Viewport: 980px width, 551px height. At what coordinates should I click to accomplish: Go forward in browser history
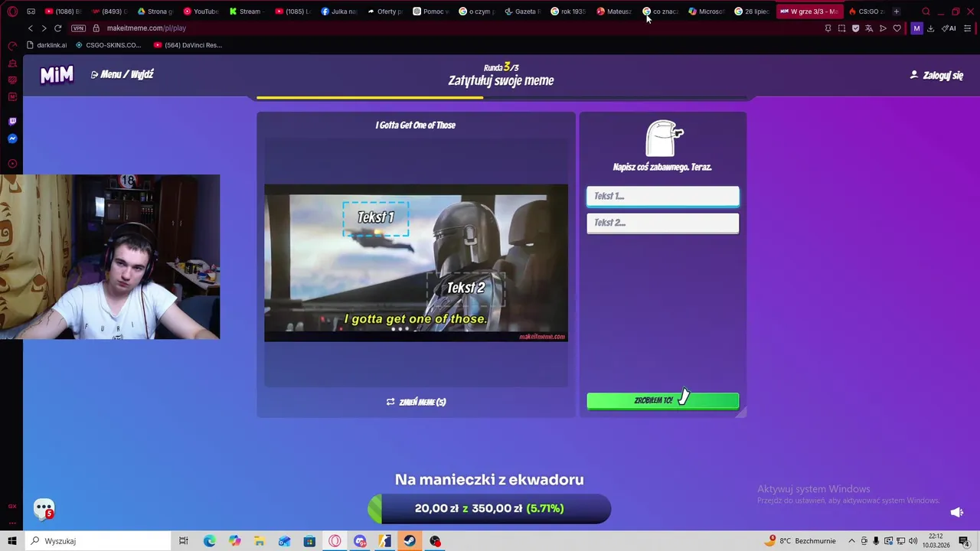tap(44, 28)
